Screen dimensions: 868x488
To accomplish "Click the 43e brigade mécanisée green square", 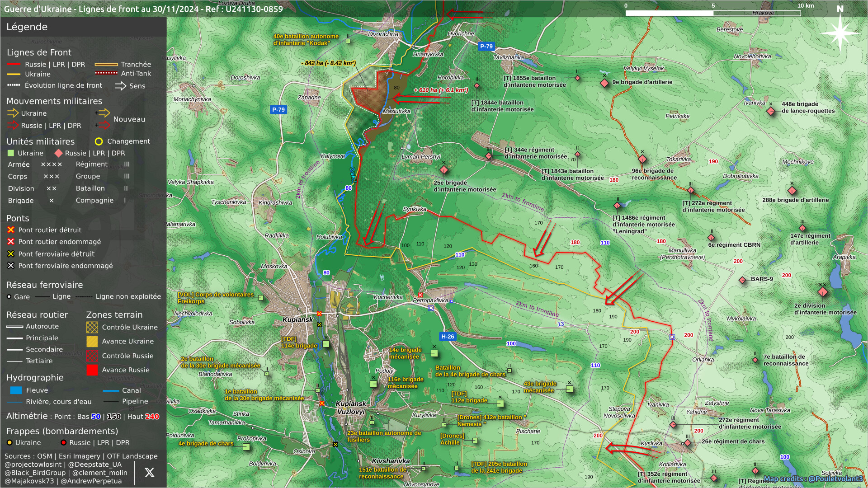I will point(570,389).
